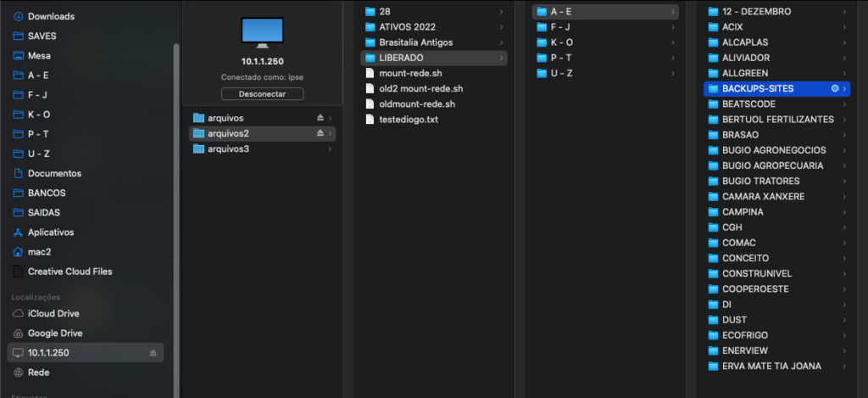Click the status dot beside BACKUPS-SITES
Screen dimensions: 868x398
pyautogui.click(x=835, y=88)
